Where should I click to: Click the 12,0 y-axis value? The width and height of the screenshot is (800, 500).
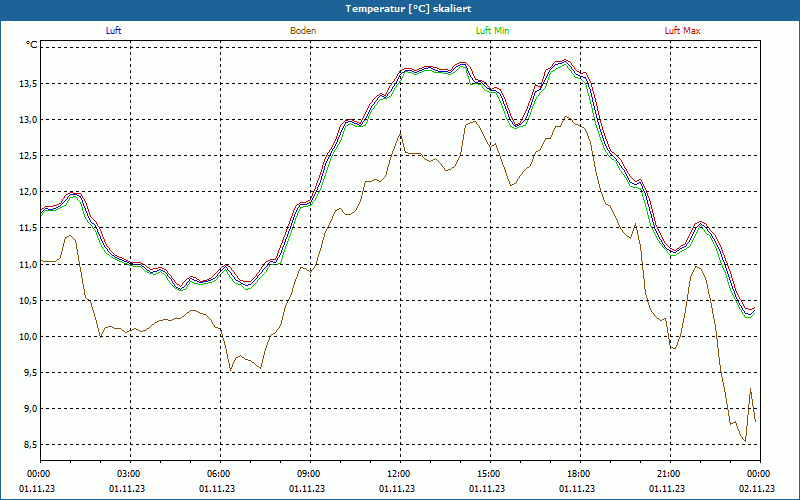pos(29,192)
